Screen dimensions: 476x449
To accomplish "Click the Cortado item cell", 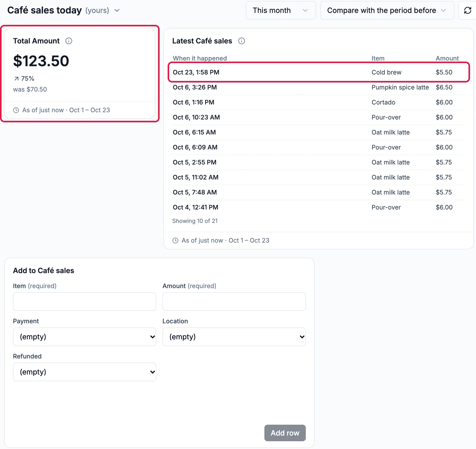I will pyautogui.click(x=383, y=102).
